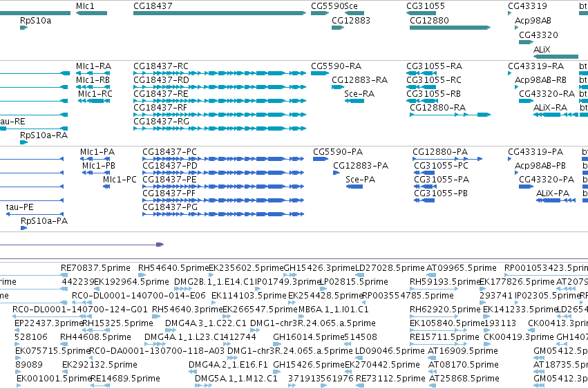
Task: Select the ALiX gene label in top track
Action: (542, 49)
